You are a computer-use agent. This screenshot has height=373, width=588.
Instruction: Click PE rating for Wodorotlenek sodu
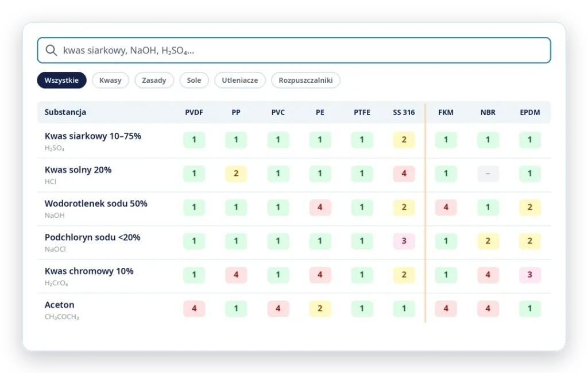(x=320, y=207)
